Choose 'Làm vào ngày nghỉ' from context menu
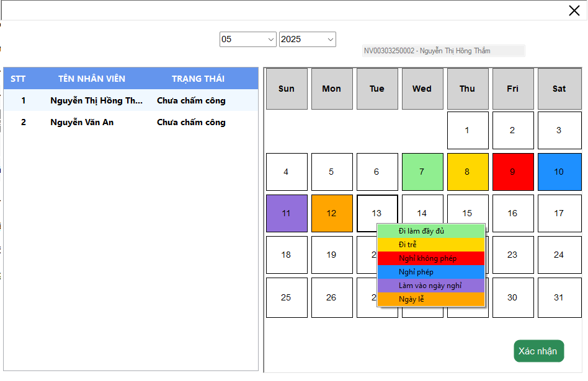Viewport: 588px width, 381px height. click(431, 286)
